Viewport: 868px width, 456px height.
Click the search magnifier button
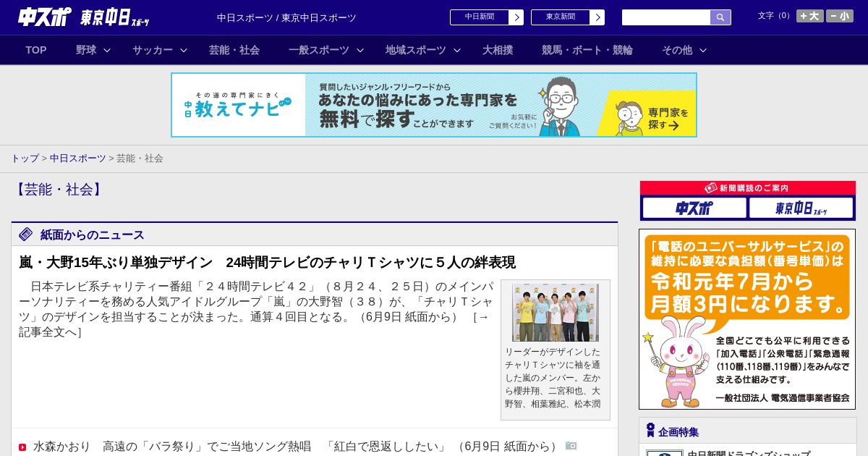(720, 17)
